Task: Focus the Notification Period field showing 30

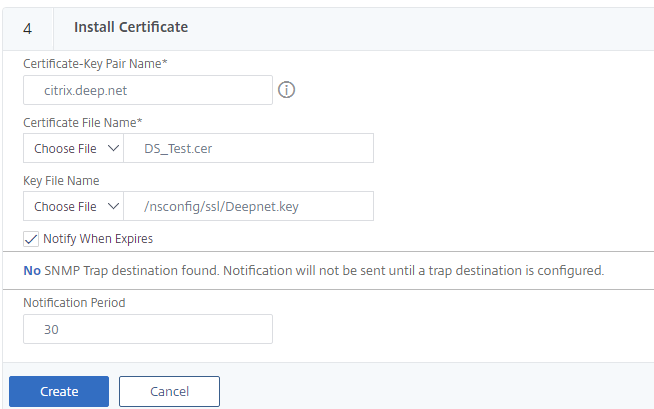Action: 147,329
